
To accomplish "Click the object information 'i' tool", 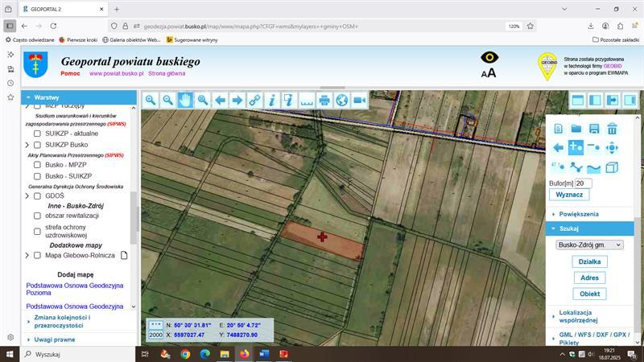I will point(272,100).
